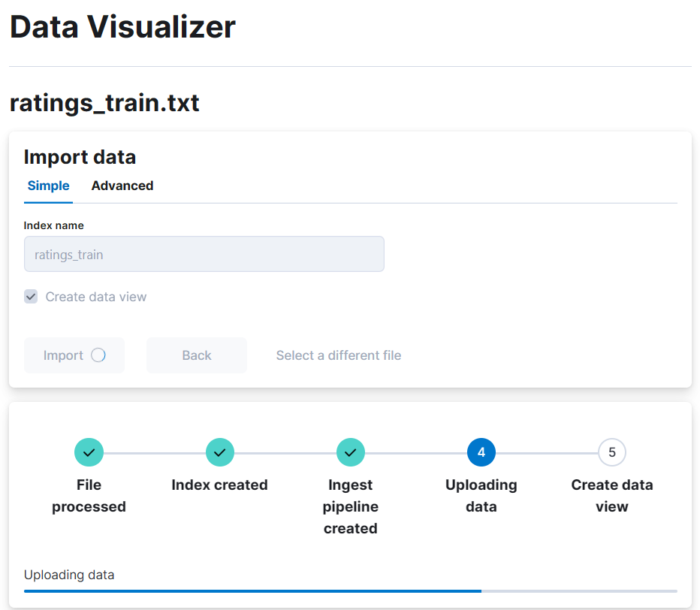The image size is (700, 610).
Task: Click the Uploading data progress bar
Action: (351, 591)
